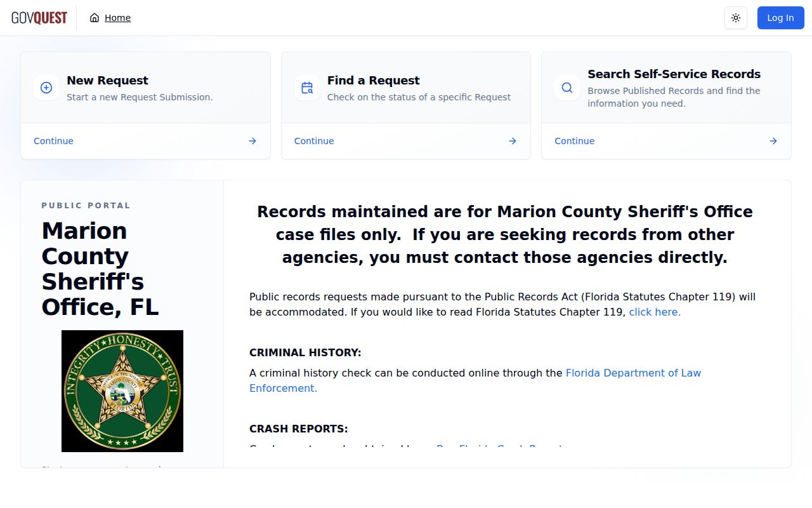The width and height of the screenshot is (812, 508).
Task: Click the CRASH REPORTS heading
Action: coord(299,429)
